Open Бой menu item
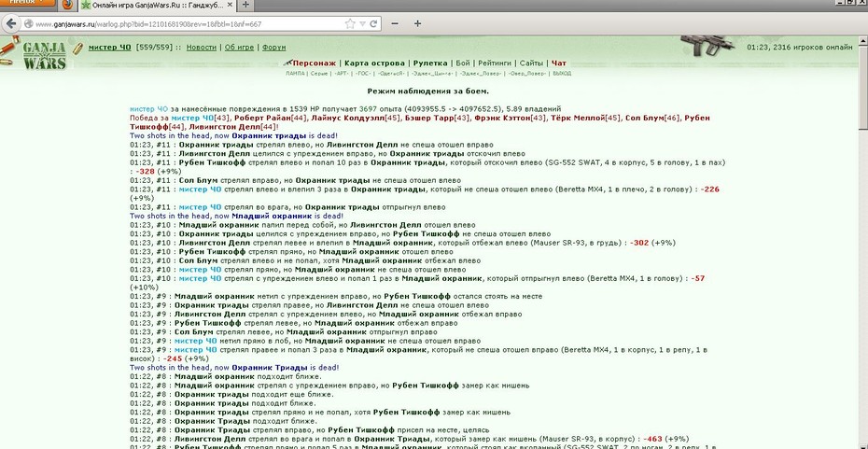 463,63
